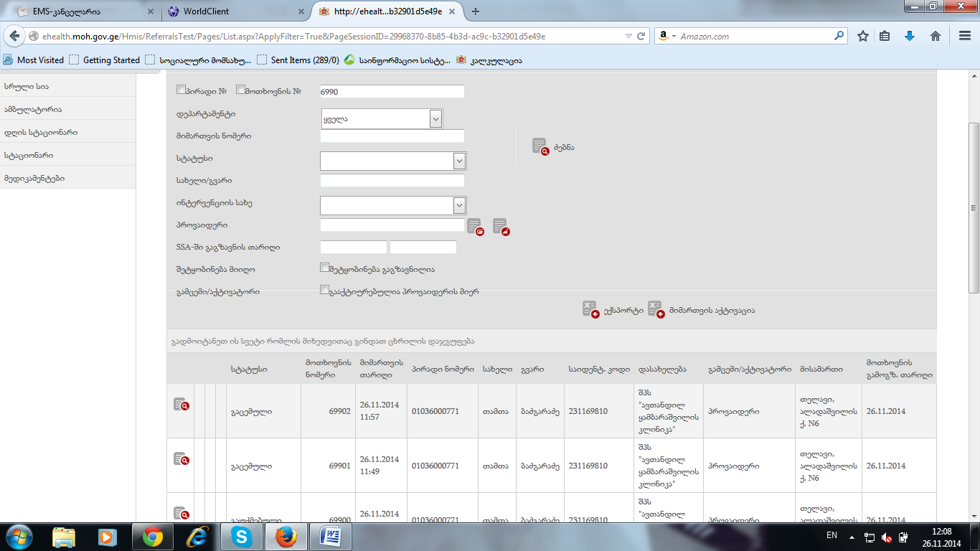The width and height of the screenshot is (980, 551).
Task: Click the მიმართვის აქტივაცია icon
Action: click(656, 310)
